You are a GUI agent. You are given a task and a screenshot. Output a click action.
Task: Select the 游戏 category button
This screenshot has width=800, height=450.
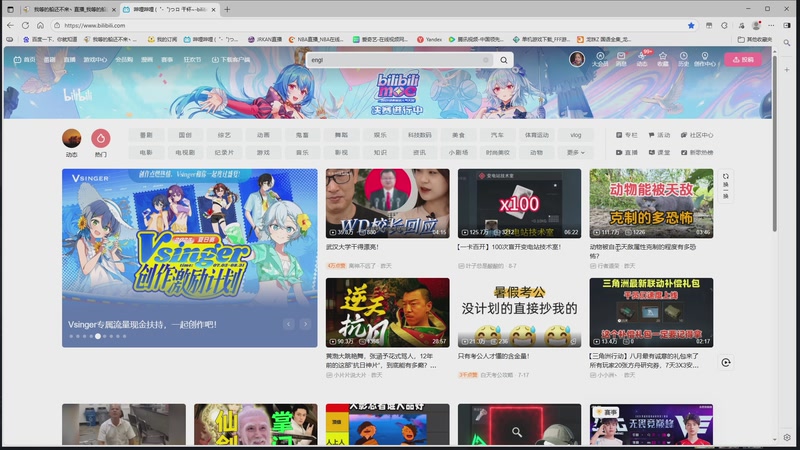[x=263, y=153]
